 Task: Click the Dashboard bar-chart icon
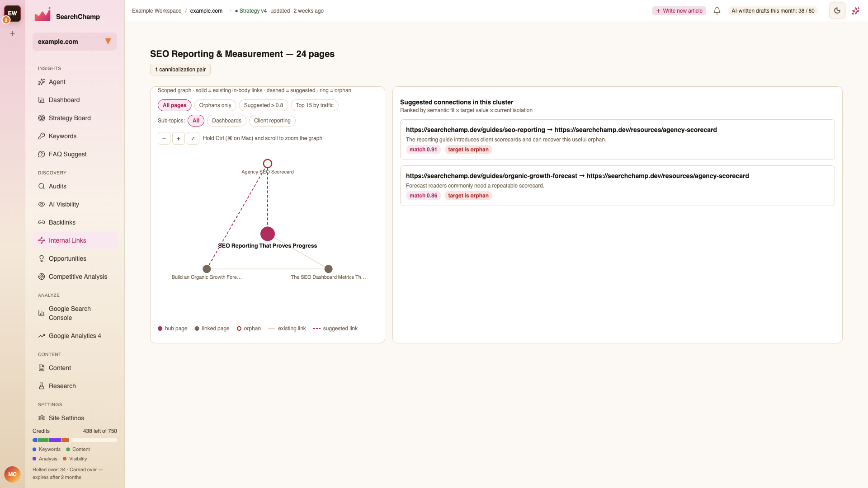(x=42, y=100)
